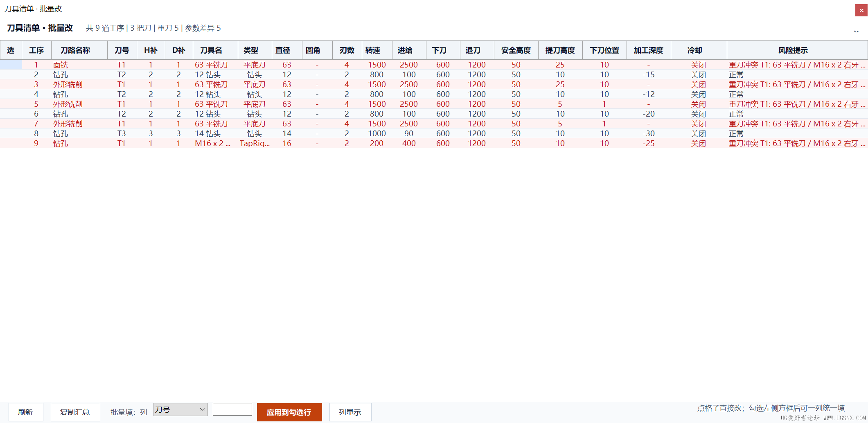Screen dimensions: 868x423
Task: Click tool number T3 in row 8
Action: click(x=122, y=133)
